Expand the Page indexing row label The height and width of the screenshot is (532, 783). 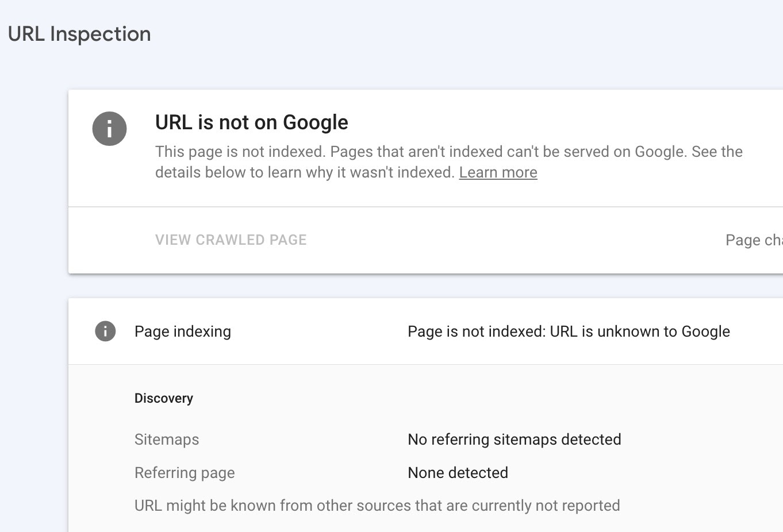pyautogui.click(x=182, y=331)
